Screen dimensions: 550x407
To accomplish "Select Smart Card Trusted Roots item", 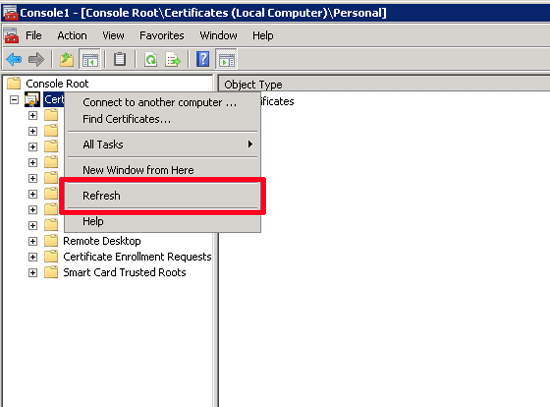I will (125, 273).
